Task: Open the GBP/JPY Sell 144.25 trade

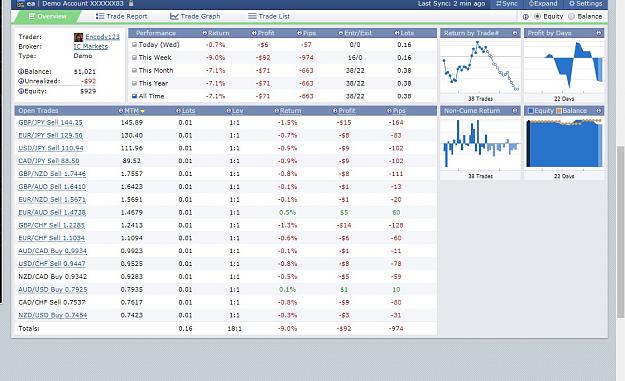Action: 50,123
